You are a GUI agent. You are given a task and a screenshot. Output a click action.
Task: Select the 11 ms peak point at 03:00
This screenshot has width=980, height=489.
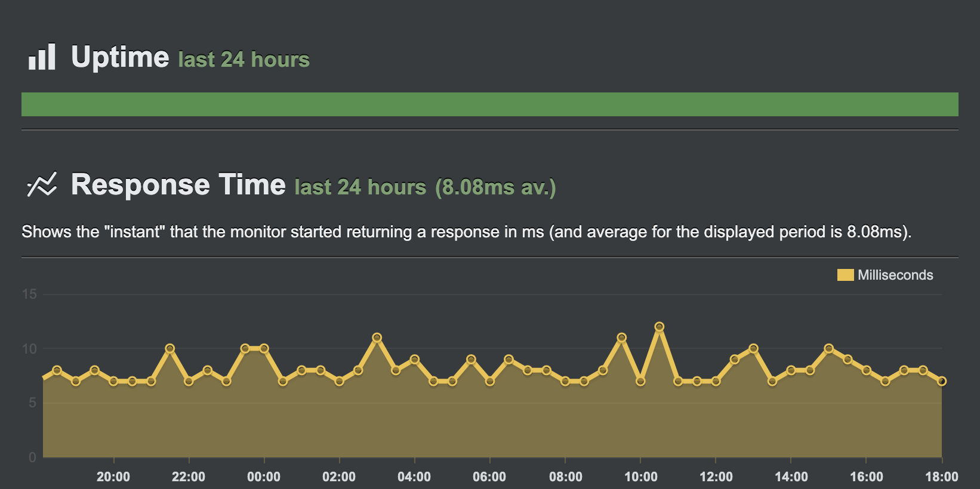(377, 338)
